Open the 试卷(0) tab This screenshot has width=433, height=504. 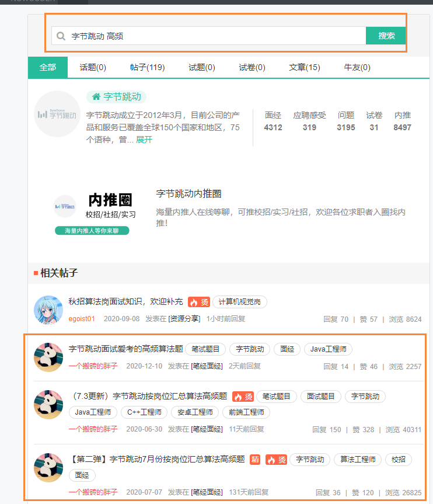pyautogui.click(x=252, y=67)
